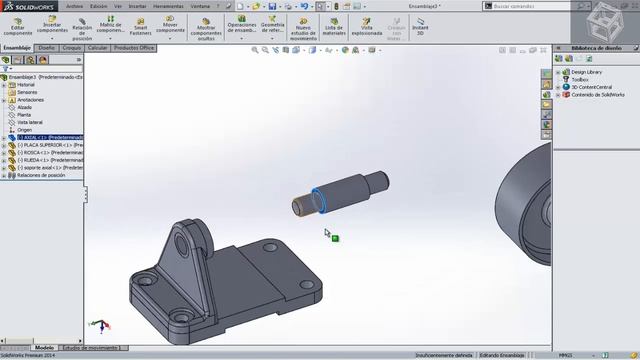Open Lista de materiales tool
The height and width of the screenshot is (360, 640).
(334, 27)
